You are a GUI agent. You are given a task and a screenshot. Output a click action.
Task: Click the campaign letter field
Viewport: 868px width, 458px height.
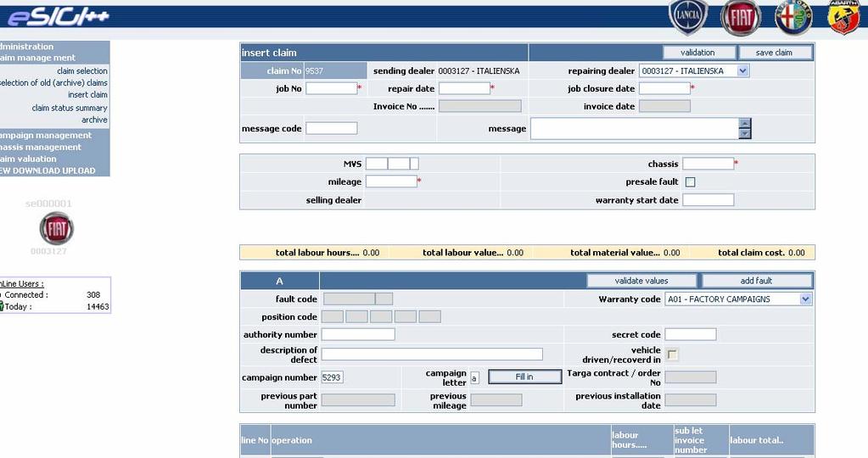pos(474,377)
